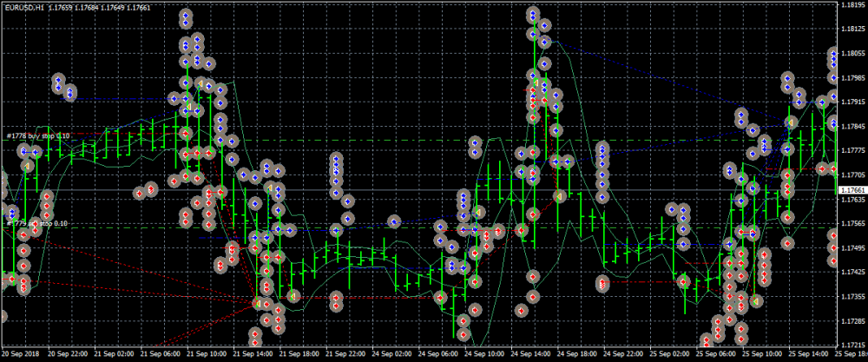Click the 1.18195 price axis label

pos(852,5)
